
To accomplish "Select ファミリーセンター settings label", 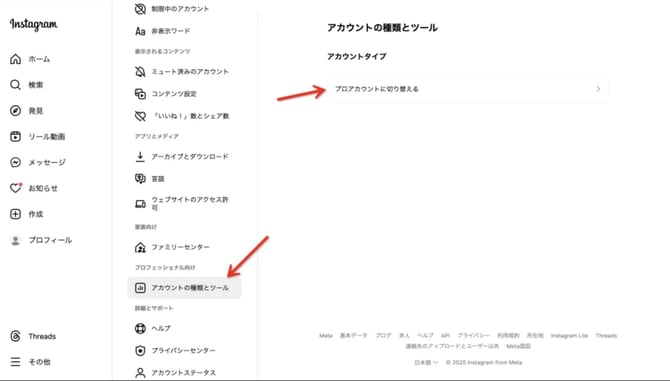I will tap(181, 247).
